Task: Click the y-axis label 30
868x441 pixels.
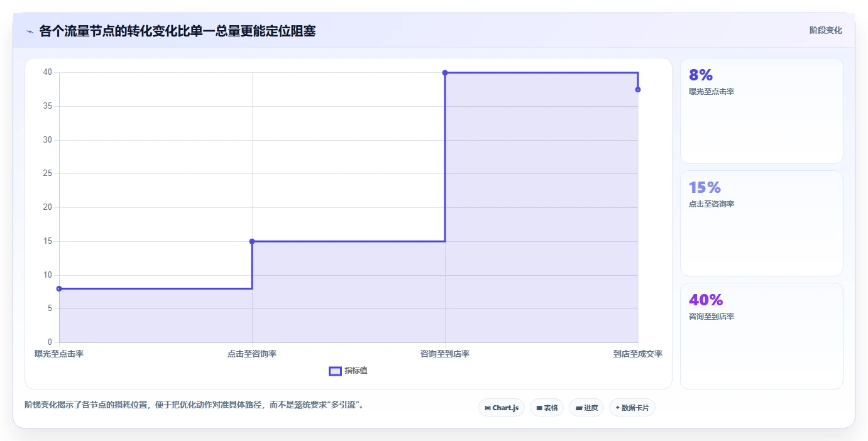Action: tap(47, 140)
